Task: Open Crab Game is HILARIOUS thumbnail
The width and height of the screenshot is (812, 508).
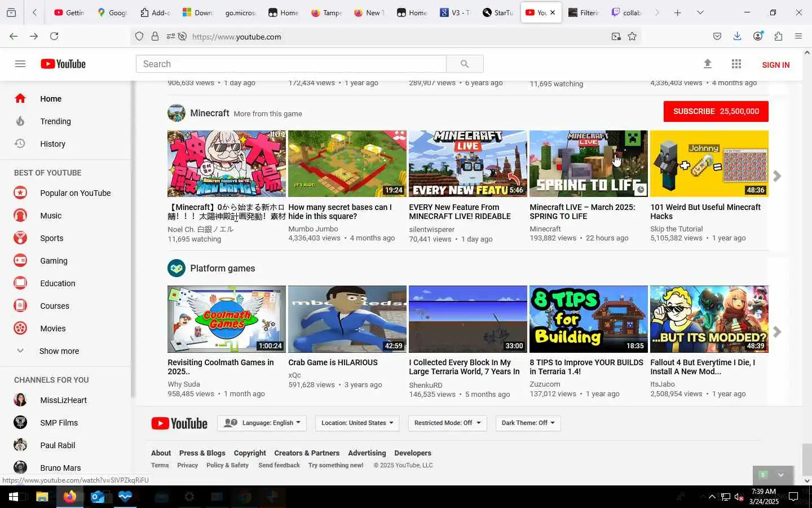Action: (x=347, y=319)
